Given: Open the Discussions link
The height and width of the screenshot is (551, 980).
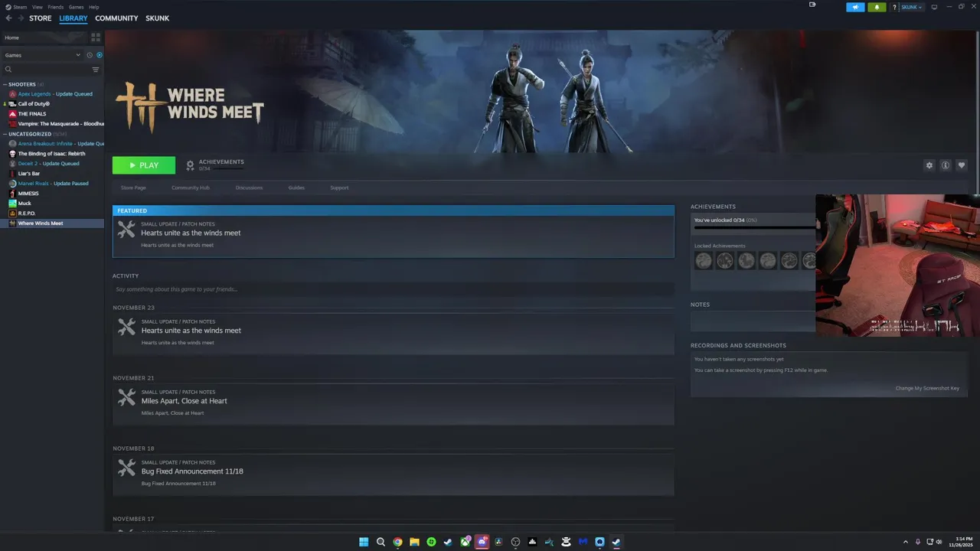Looking at the screenshot, I should pos(249,187).
